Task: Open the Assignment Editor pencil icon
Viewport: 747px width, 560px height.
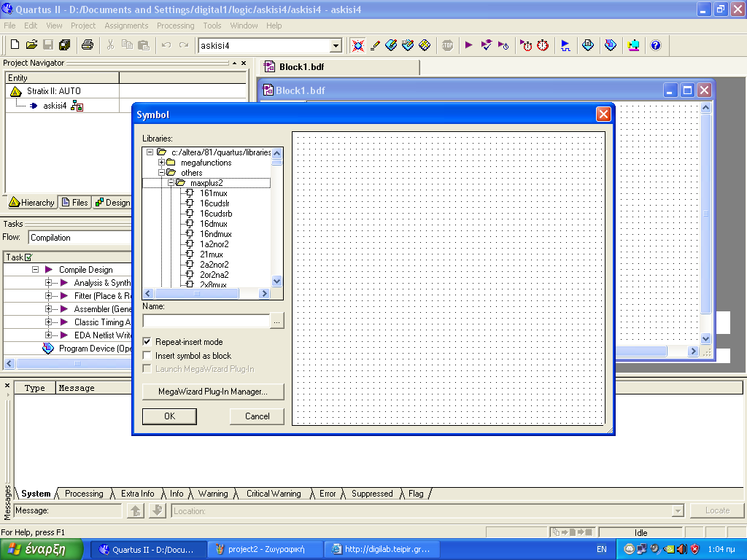Action: click(x=375, y=45)
